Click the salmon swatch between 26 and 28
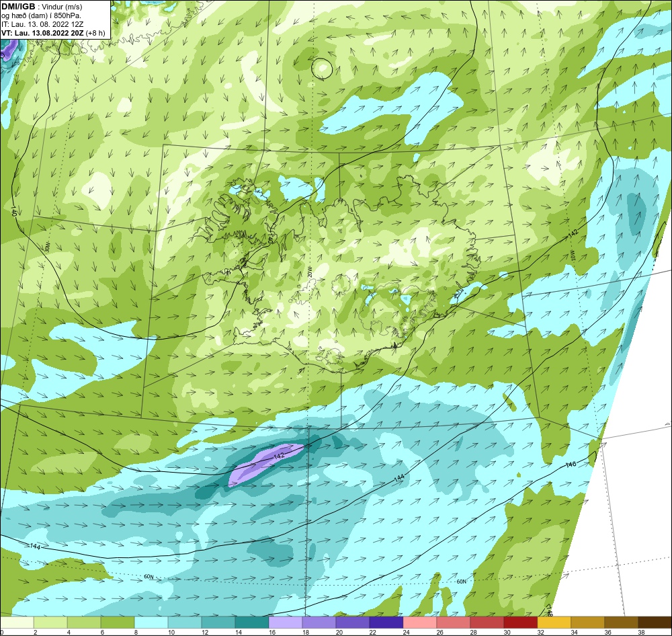 click(454, 623)
